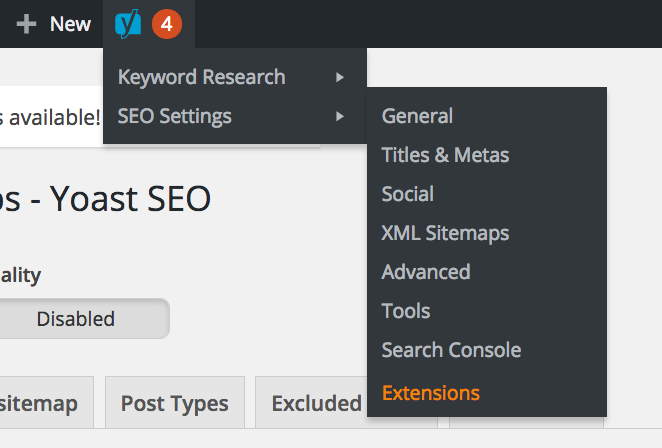
Task: Open the Search Console entry
Action: click(451, 350)
